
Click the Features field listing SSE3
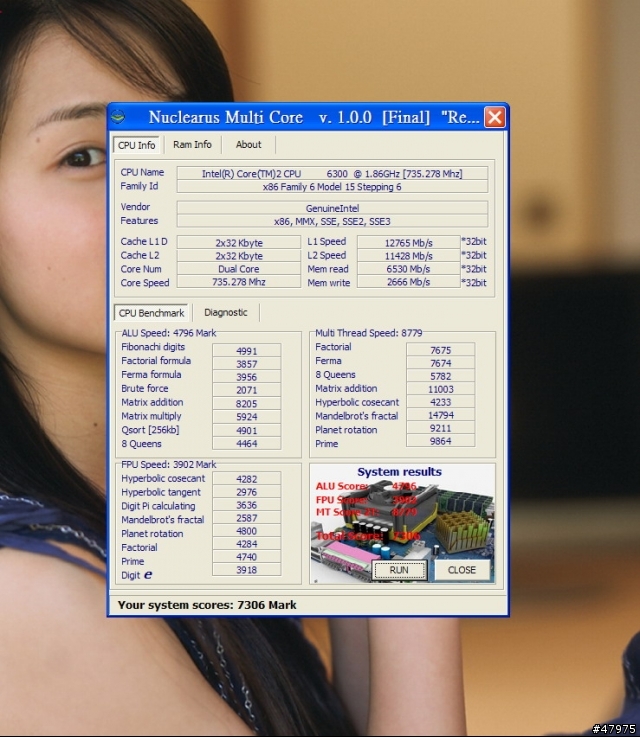coord(332,221)
